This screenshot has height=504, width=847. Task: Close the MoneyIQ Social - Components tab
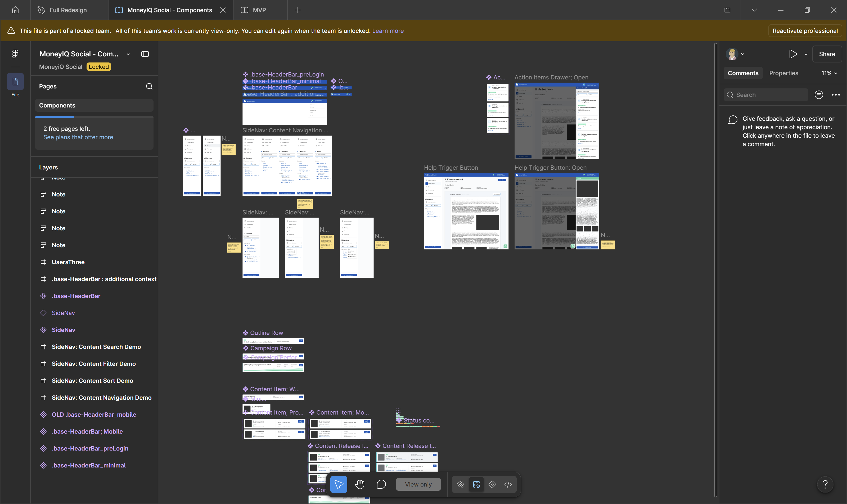coord(223,10)
